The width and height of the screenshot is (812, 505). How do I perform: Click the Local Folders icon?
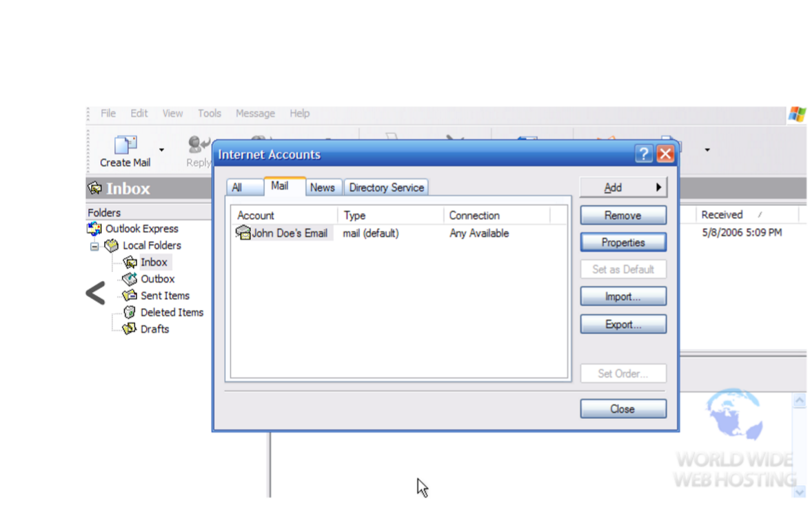click(x=112, y=245)
